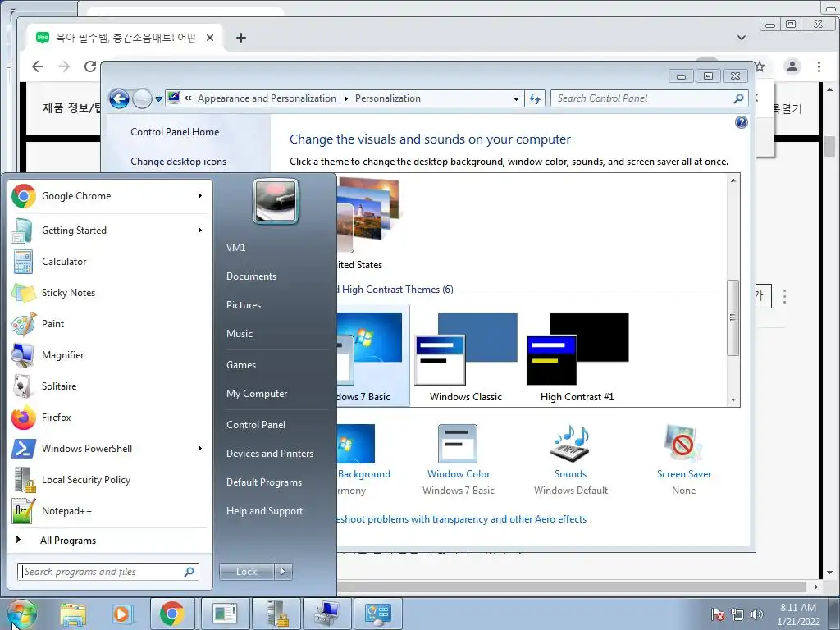Select the Windows Classic theme
The image size is (840, 630).
pyautogui.click(x=466, y=357)
